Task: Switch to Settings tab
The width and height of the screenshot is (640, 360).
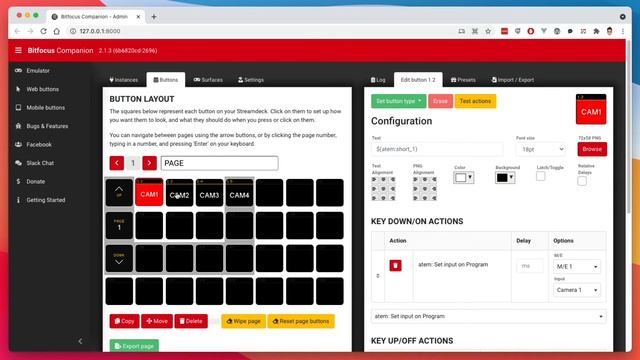Action: (251, 80)
